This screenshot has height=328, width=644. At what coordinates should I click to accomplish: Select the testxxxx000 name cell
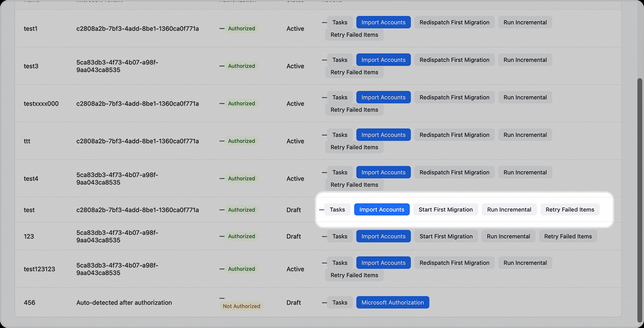41,104
